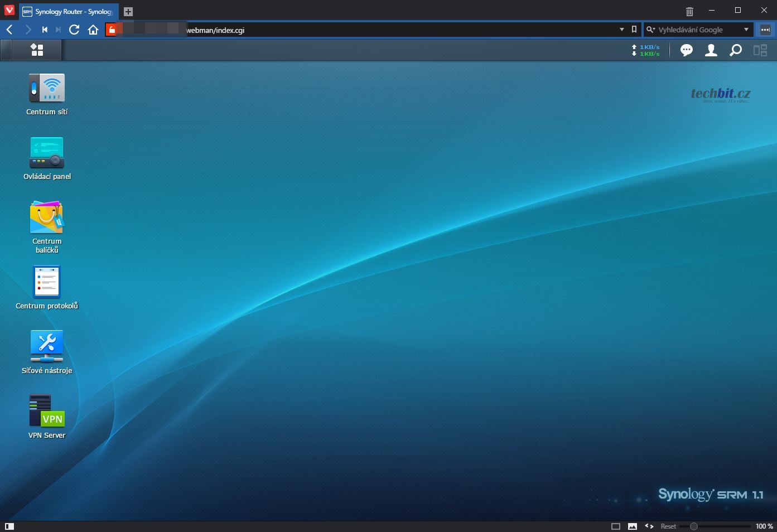Expand the Google search field dropdown
Viewport: 777px width, 532px height.
746,30
